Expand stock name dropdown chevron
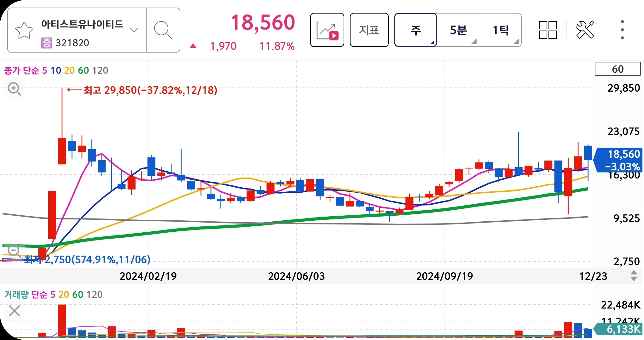Image resolution: width=644 pixels, height=340 pixels. tap(134, 30)
